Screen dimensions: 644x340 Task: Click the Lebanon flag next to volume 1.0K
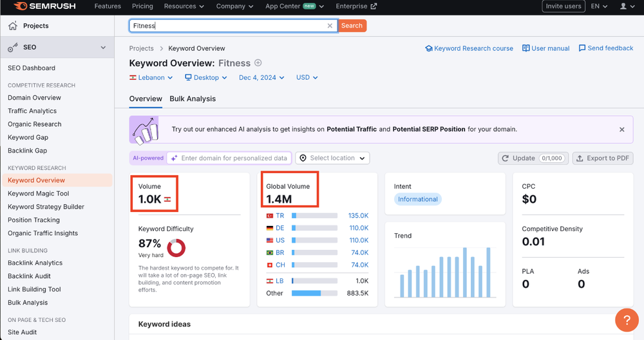point(167,199)
